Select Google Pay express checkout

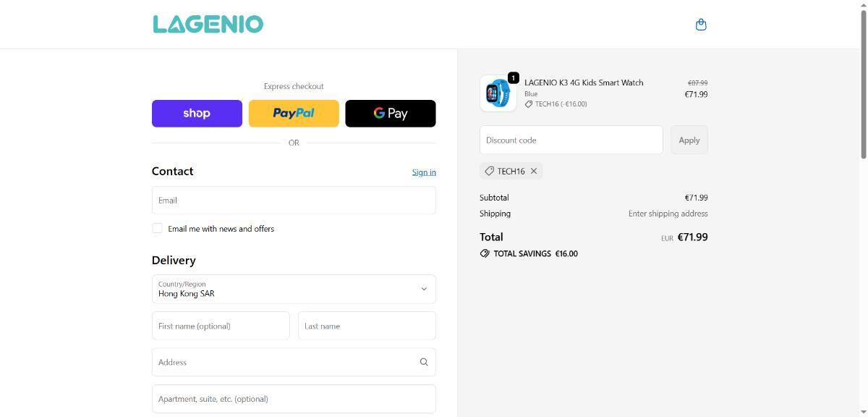click(x=391, y=114)
